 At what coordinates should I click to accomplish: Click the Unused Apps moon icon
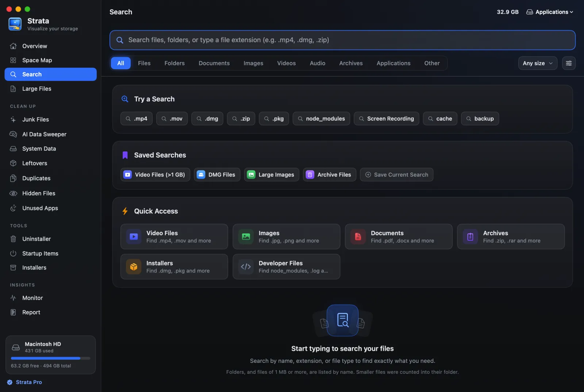point(13,208)
